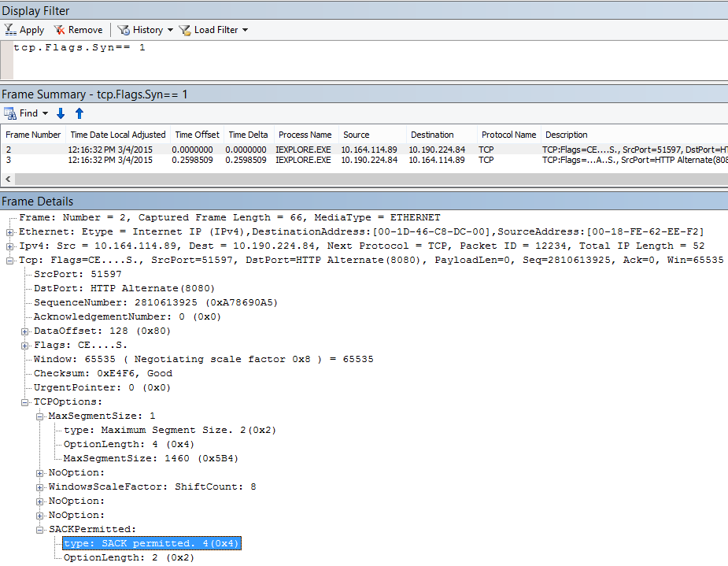Select frame 3 in the Frame Summary

236,160
